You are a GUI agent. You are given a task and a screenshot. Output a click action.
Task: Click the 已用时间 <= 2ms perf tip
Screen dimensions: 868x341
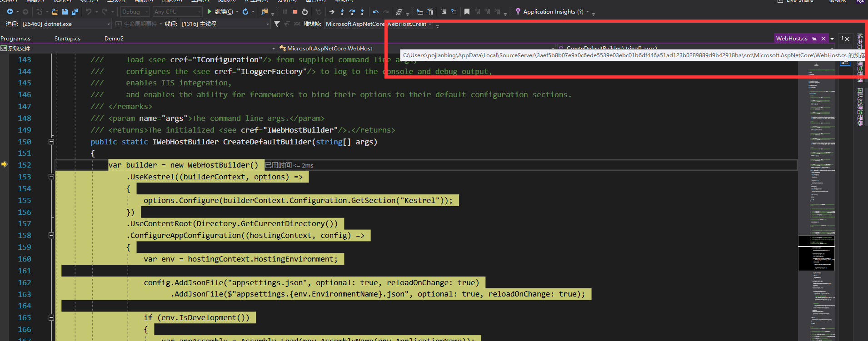[289, 165]
